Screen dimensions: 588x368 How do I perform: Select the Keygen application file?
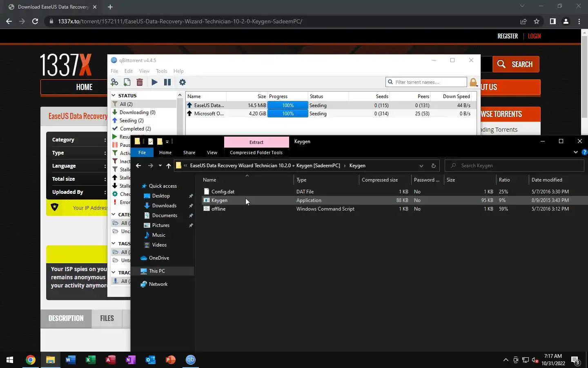pos(219,200)
